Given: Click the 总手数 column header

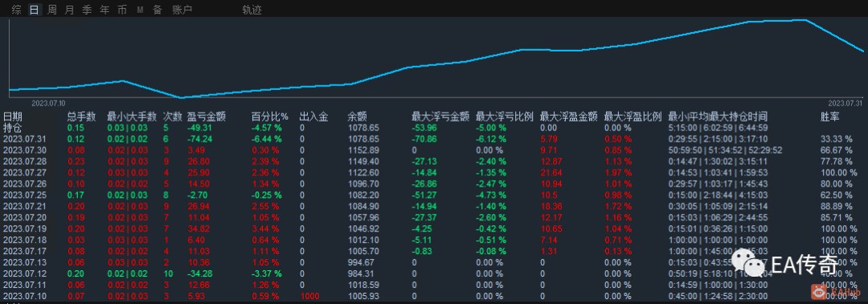Looking at the screenshot, I should point(81,117).
